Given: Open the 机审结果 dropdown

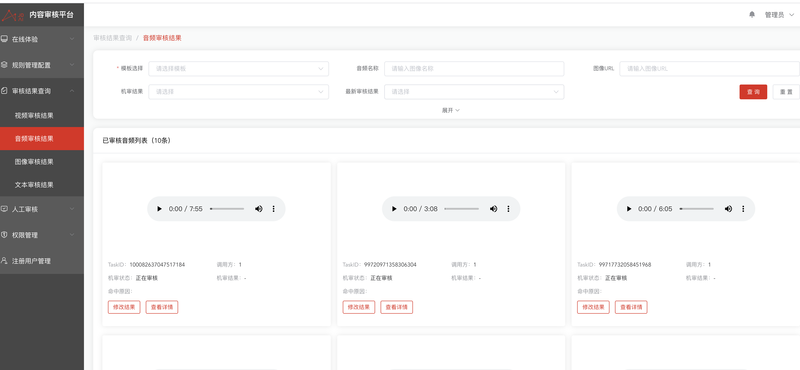Looking at the screenshot, I should pos(239,92).
